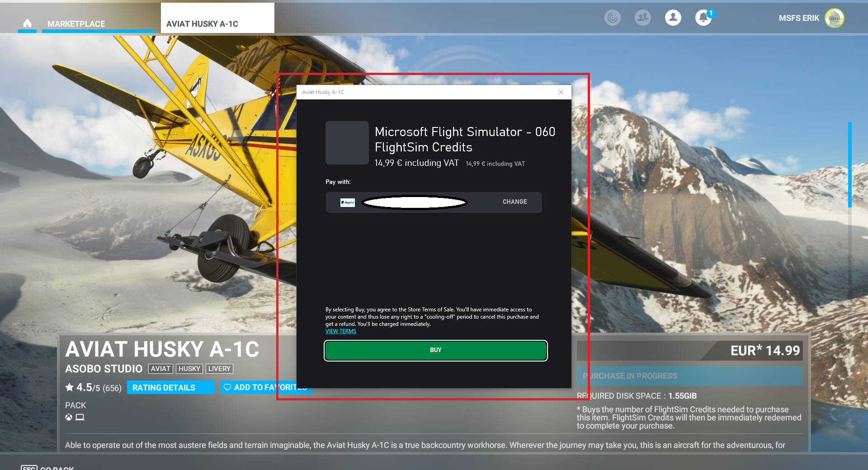Select the Aviat Husky A-1C tab

pyautogui.click(x=202, y=23)
